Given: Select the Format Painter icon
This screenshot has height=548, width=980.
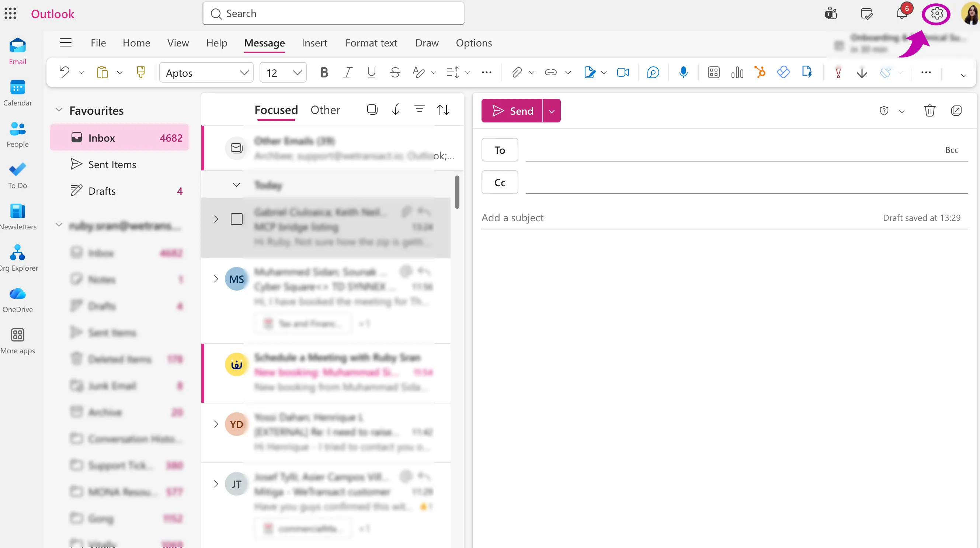Looking at the screenshot, I should tap(141, 72).
